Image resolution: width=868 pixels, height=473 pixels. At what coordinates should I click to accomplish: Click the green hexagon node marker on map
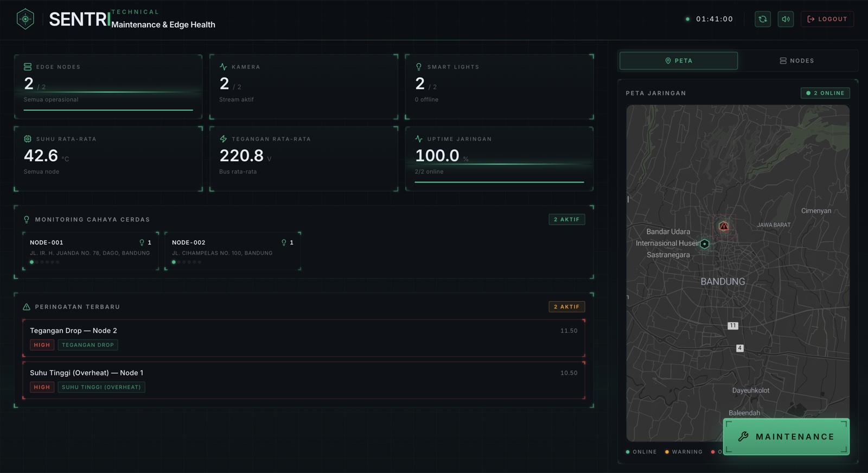pos(705,244)
